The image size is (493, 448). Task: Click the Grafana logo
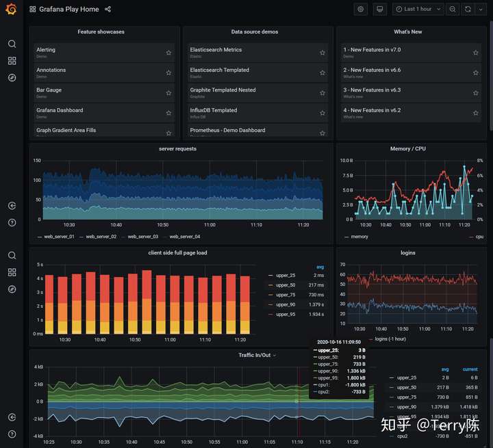pos(12,9)
